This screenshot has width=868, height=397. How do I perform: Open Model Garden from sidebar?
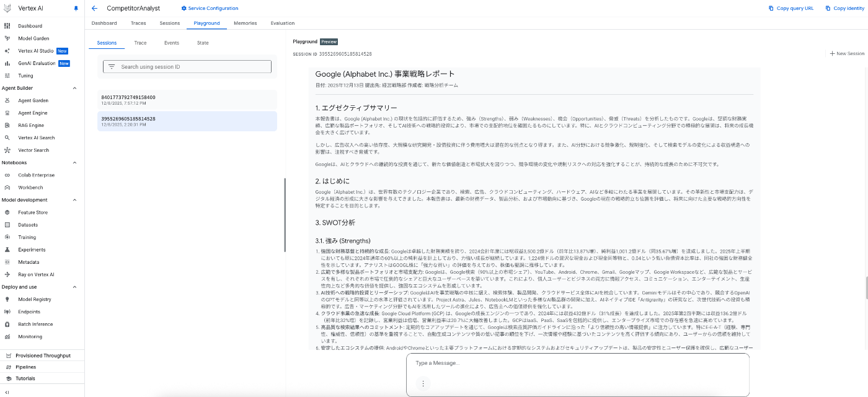33,38
